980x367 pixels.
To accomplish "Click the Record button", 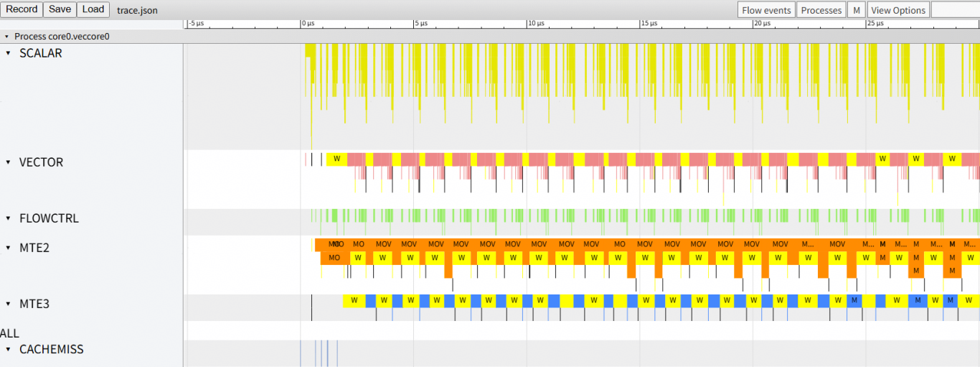I will coord(22,9).
